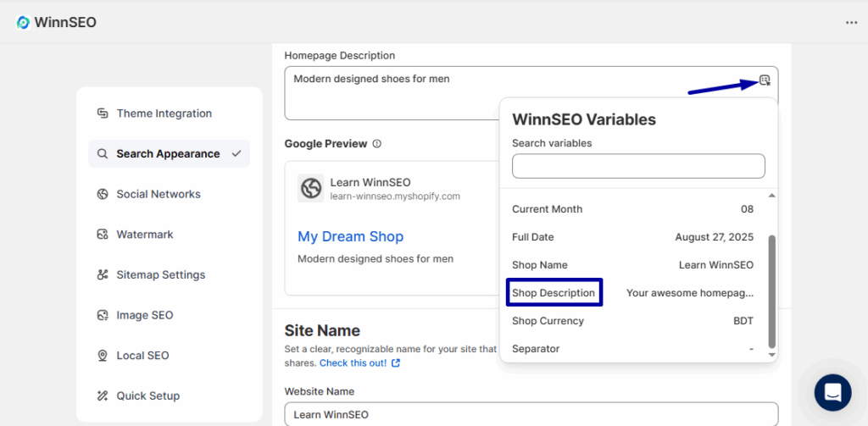
Task: Click the WinnSEO Variables heading
Action: pos(584,119)
